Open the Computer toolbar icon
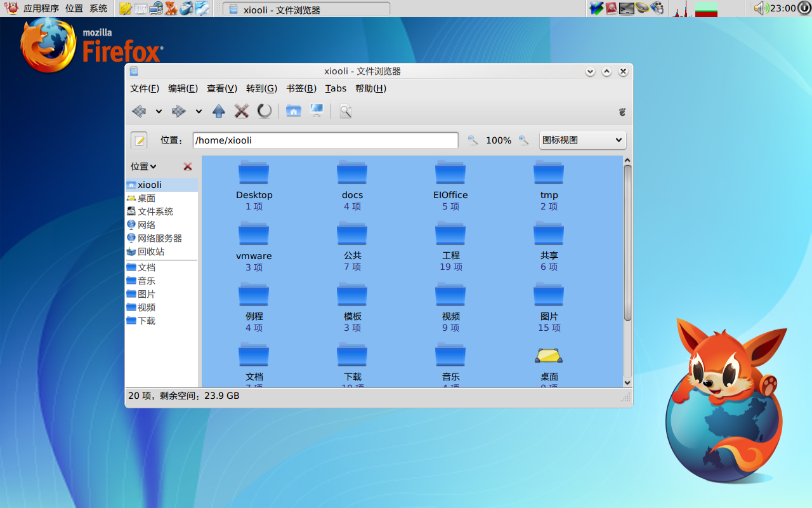Image resolution: width=812 pixels, height=508 pixels. coord(317,111)
